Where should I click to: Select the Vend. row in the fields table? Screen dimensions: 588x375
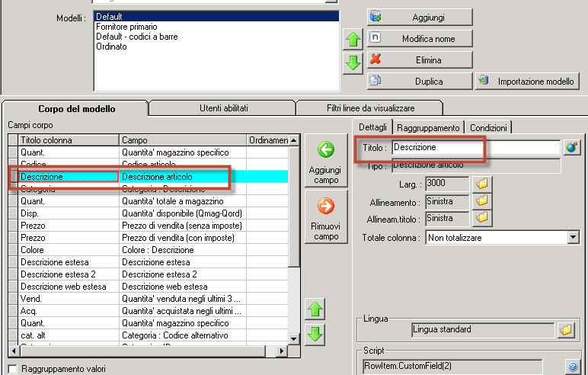153,299
